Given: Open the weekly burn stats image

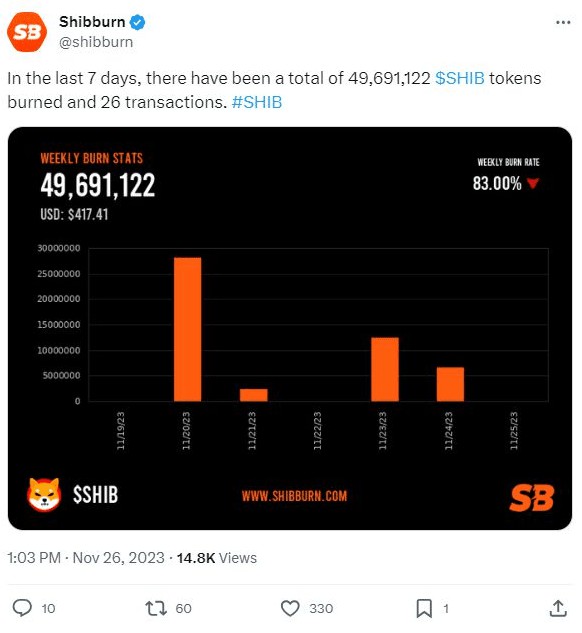Looking at the screenshot, I should click(290, 328).
